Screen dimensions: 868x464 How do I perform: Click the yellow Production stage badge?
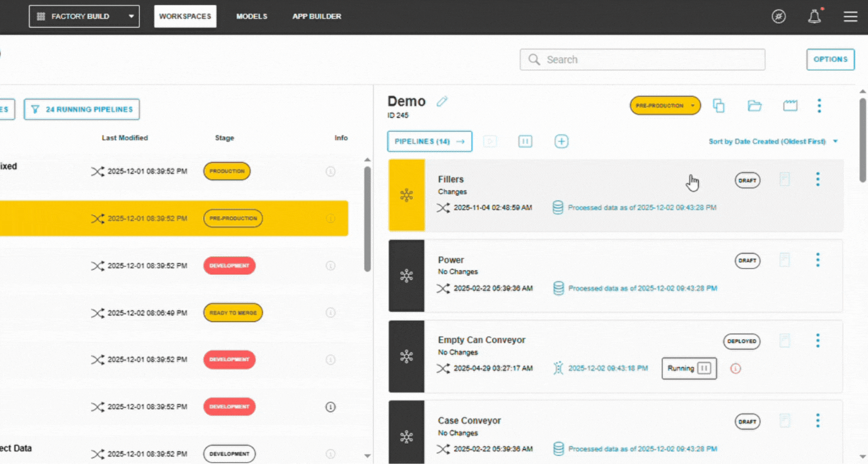click(226, 171)
